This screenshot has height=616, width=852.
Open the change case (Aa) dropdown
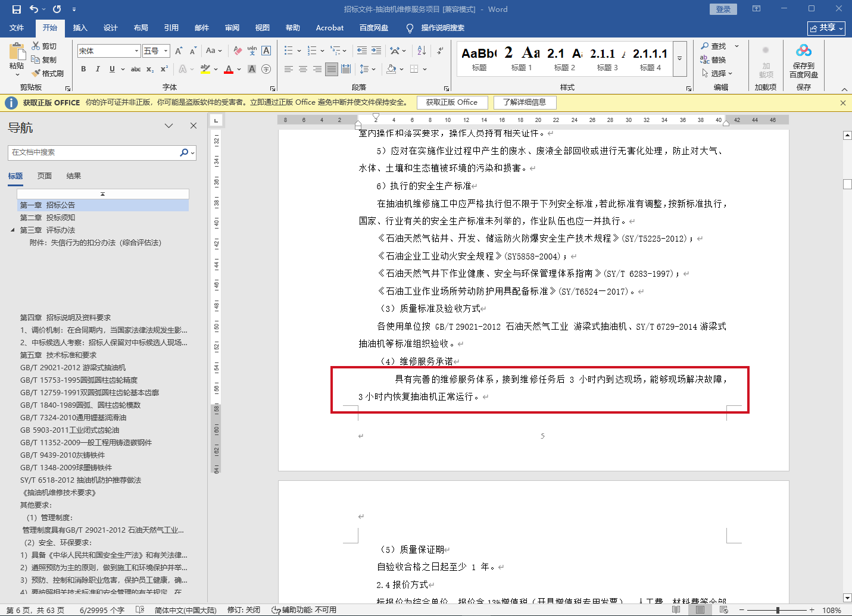pos(214,51)
